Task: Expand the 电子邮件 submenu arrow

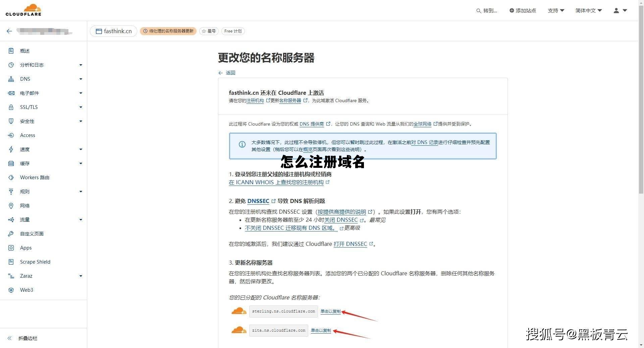Action: click(81, 93)
